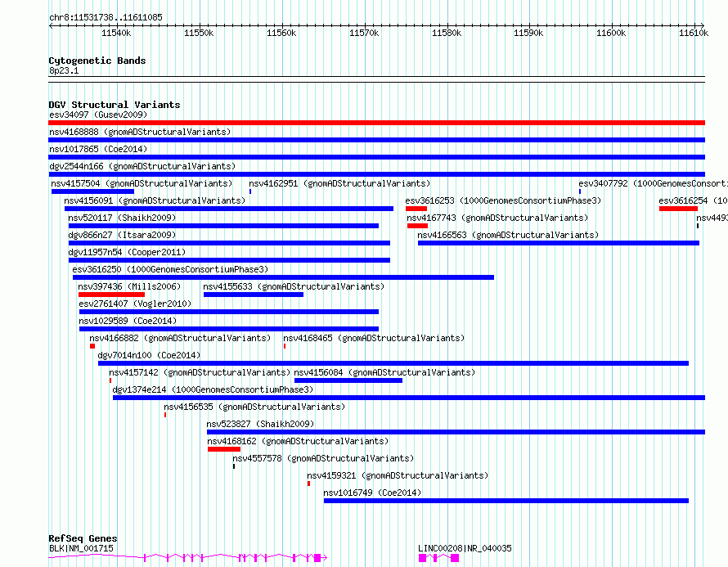This screenshot has height=567, width=728.
Task: Select the nsv4156084 blue variant bar
Action: 348,380
